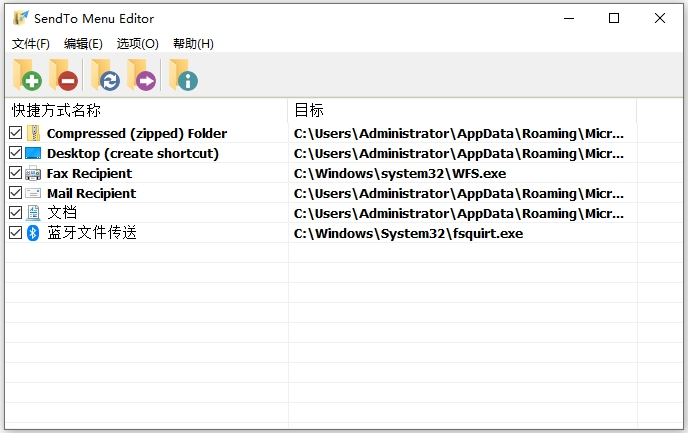Select the fsquirt.exe target path cell
The width and height of the screenshot is (688, 433).
click(x=408, y=233)
